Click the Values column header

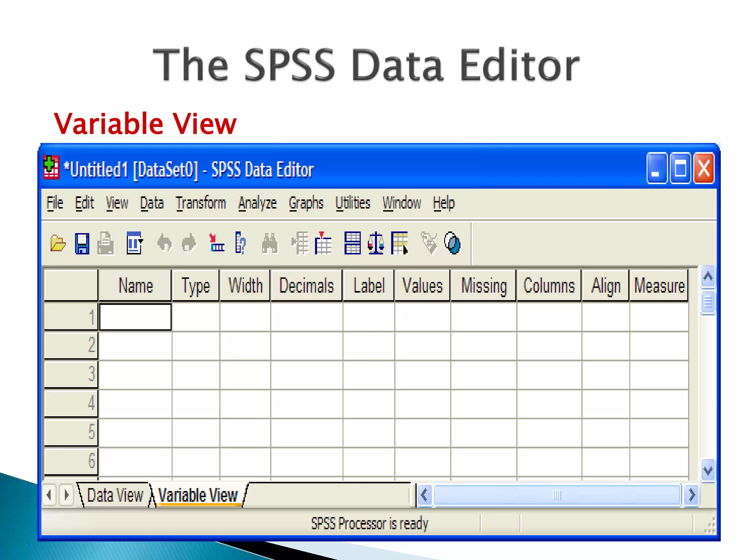point(422,285)
